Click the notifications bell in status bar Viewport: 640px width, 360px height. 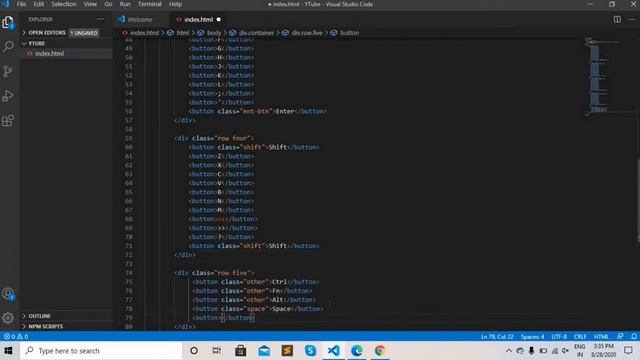(x=634, y=336)
